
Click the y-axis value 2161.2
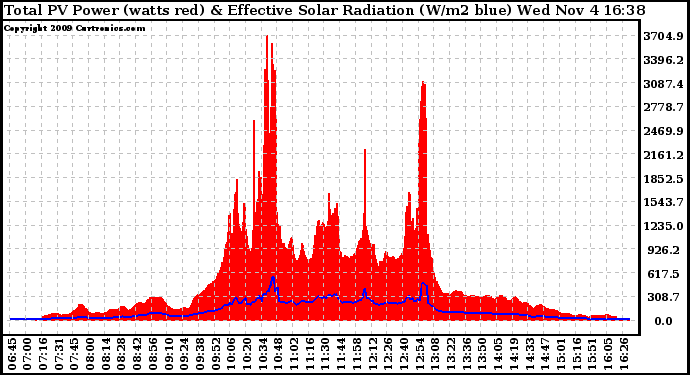[x=664, y=155]
